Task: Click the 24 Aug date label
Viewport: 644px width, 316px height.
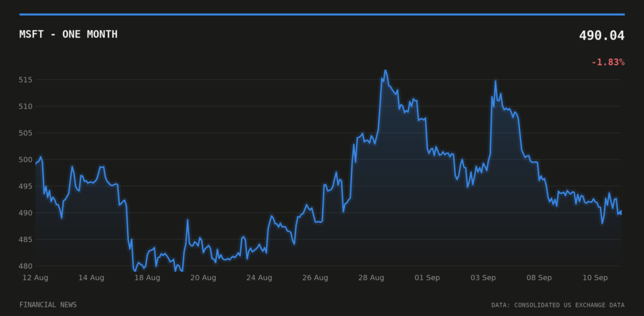Action: coord(259,278)
